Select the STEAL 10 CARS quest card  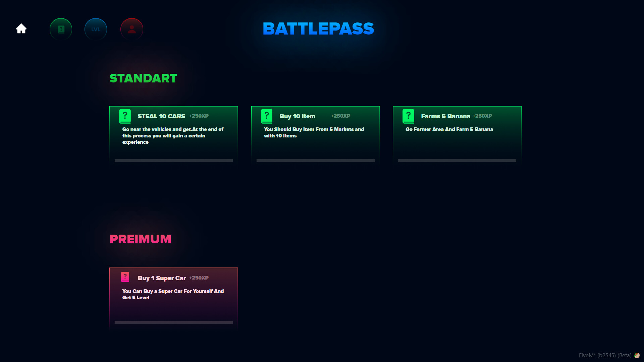pyautogui.click(x=173, y=135)
